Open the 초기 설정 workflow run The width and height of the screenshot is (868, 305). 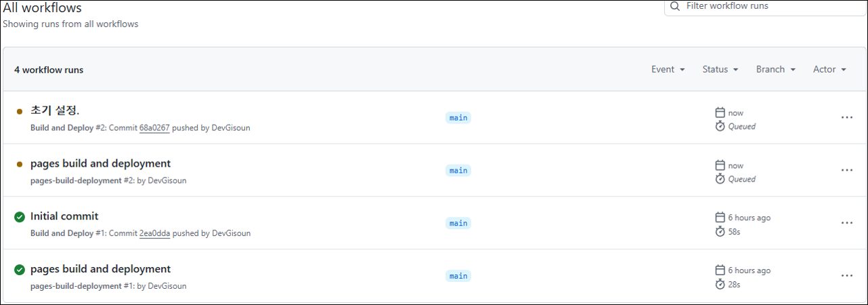(x=55, y=110)
